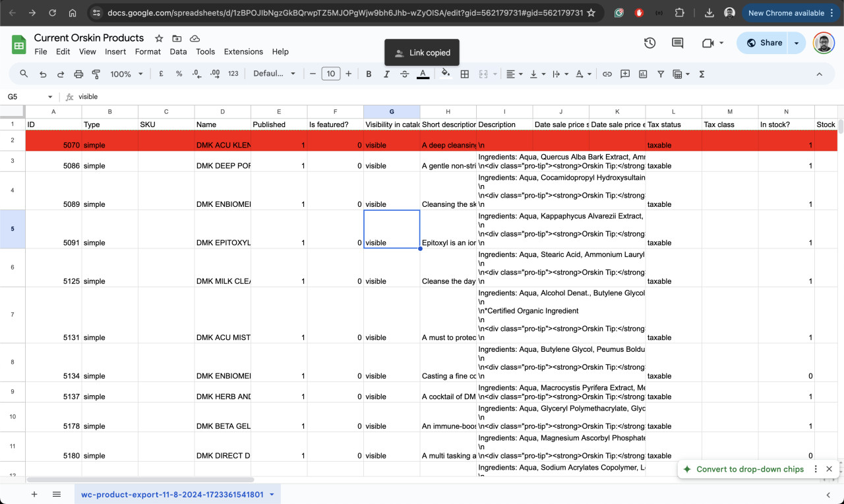Insert a chart from the toolbar

pyautogui.click(x=643, y=74)
